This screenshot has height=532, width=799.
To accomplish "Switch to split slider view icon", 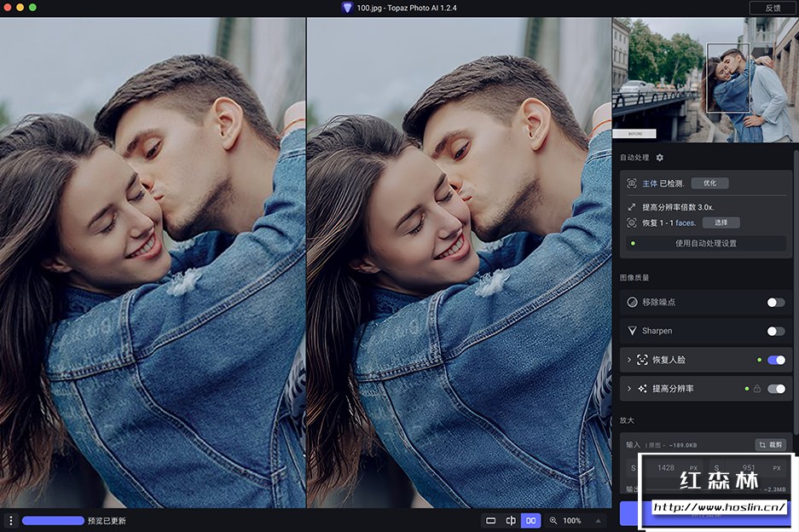I will click(x=511, y=520).
